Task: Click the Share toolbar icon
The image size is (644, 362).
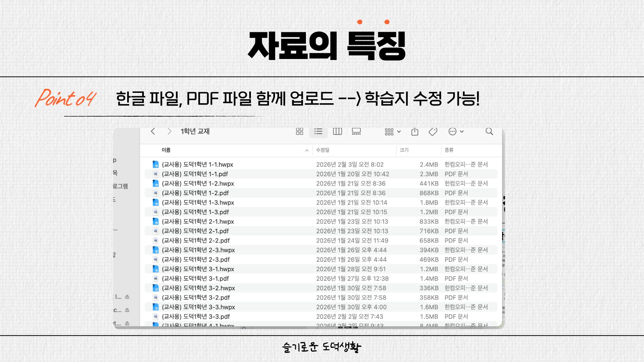Action: click(x=415, y=131)
